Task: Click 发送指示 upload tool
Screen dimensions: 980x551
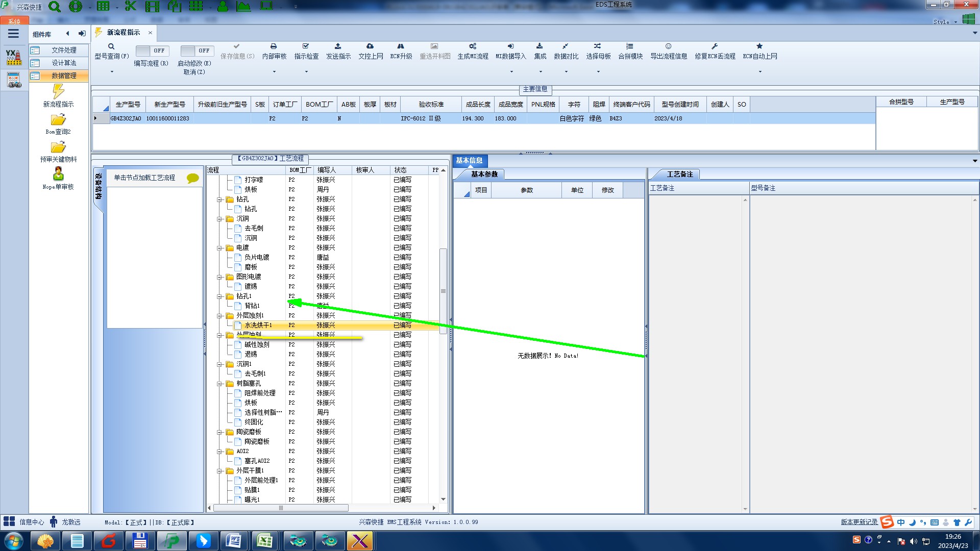Action: [338, 51]
